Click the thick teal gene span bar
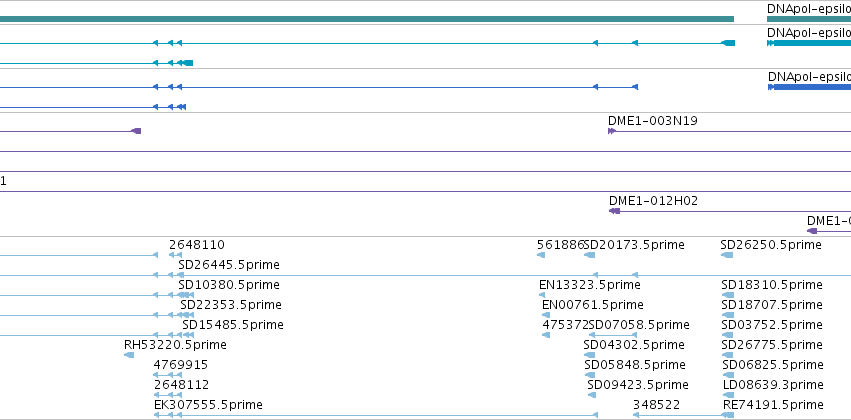This screenshot has height=420, width=851. pyautogui.click(x=367, y=19)
